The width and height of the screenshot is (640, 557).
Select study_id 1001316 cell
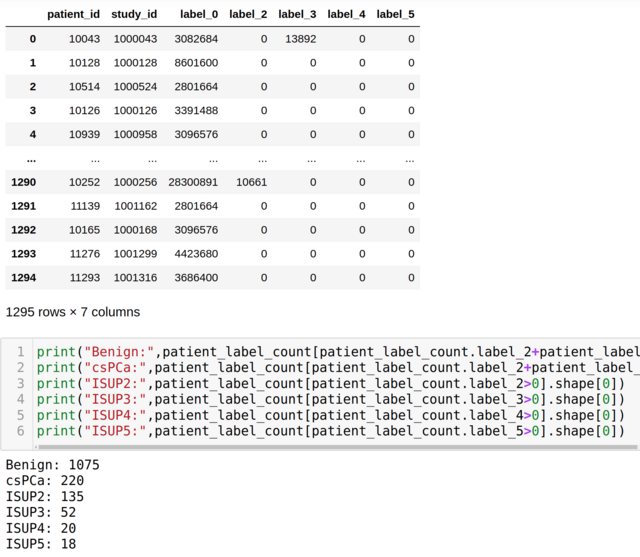tap(136, 277)
